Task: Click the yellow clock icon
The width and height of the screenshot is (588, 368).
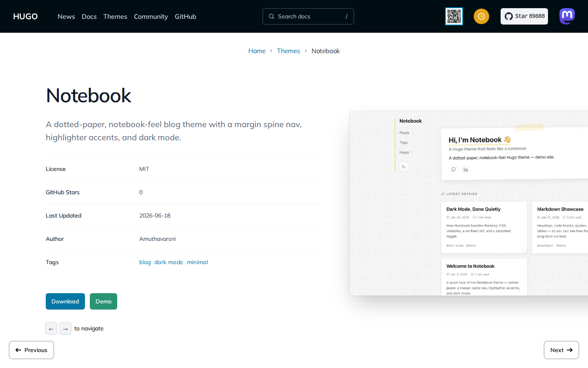Action: click(x=481, y=16)
